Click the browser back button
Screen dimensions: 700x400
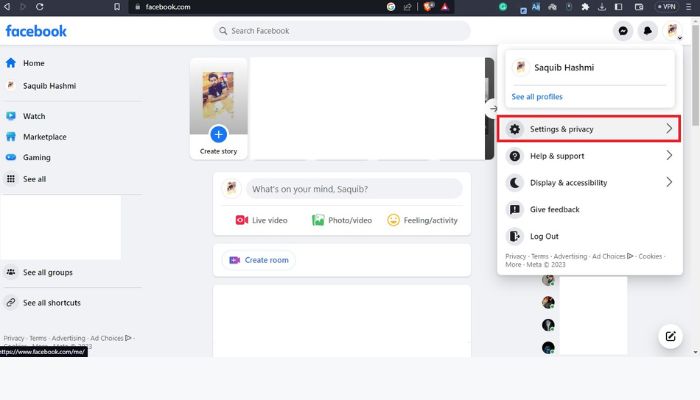(x=7, y=7)
